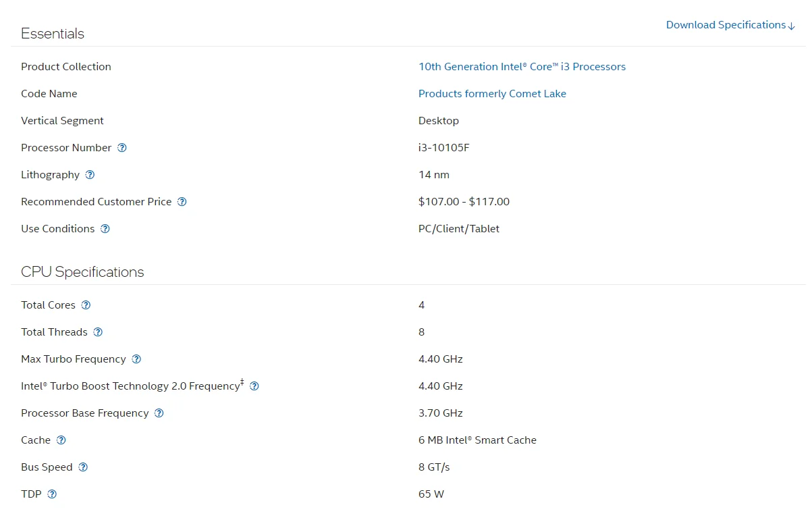Click help icon next to Processor Number

tap(122, 148)
